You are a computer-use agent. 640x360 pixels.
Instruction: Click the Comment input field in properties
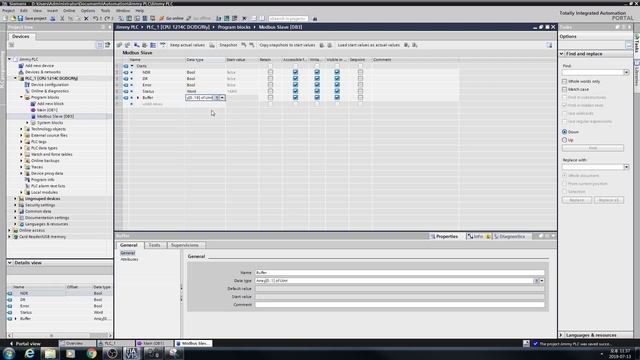coord(400,305)
